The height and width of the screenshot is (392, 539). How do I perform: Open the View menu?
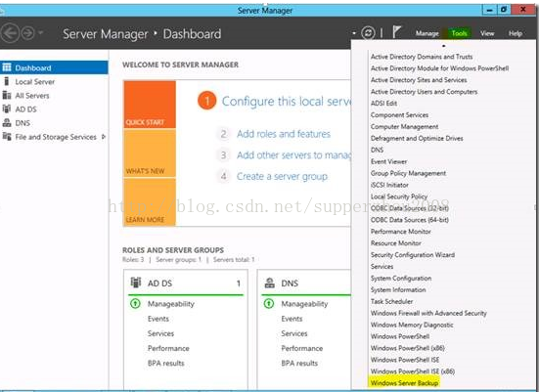tap(487, 33)
